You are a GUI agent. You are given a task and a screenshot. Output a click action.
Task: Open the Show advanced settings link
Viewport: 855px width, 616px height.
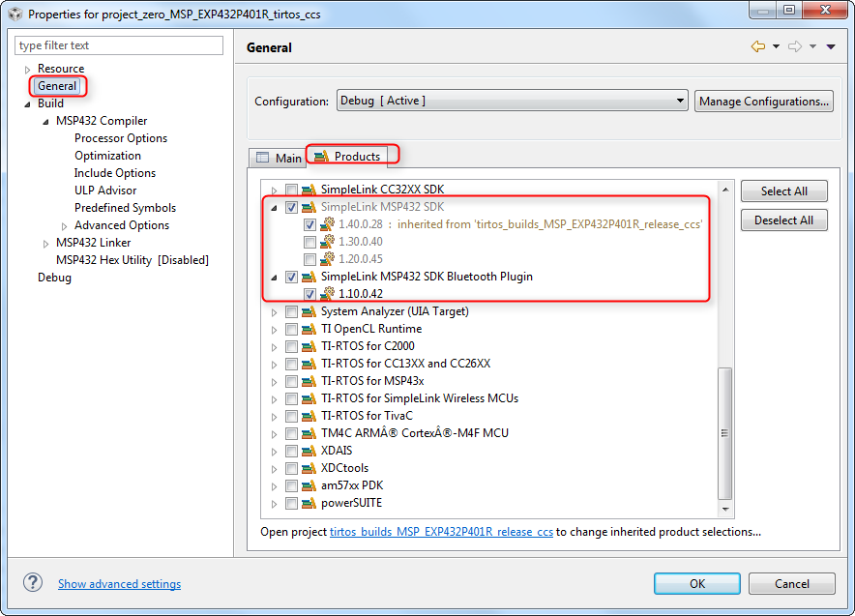coord(119,583)
